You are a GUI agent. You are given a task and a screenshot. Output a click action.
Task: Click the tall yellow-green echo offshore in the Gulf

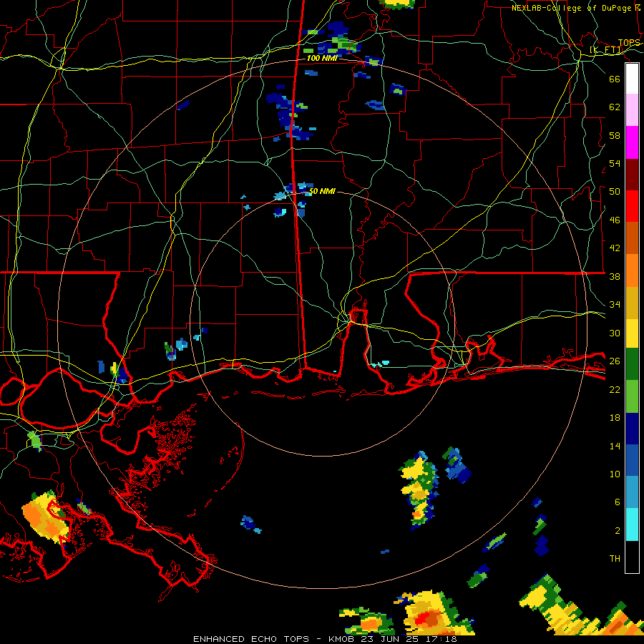419,489
